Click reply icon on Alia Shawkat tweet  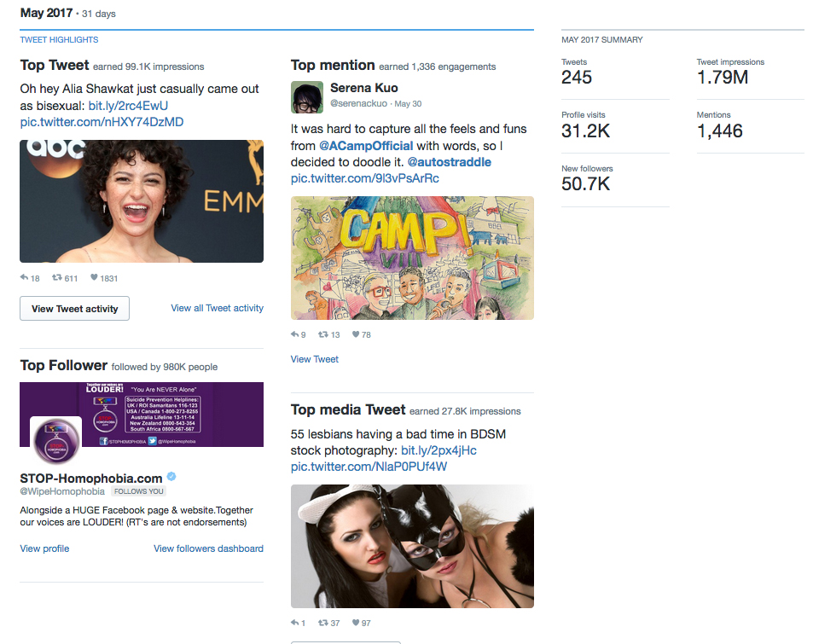coord(24,277)
